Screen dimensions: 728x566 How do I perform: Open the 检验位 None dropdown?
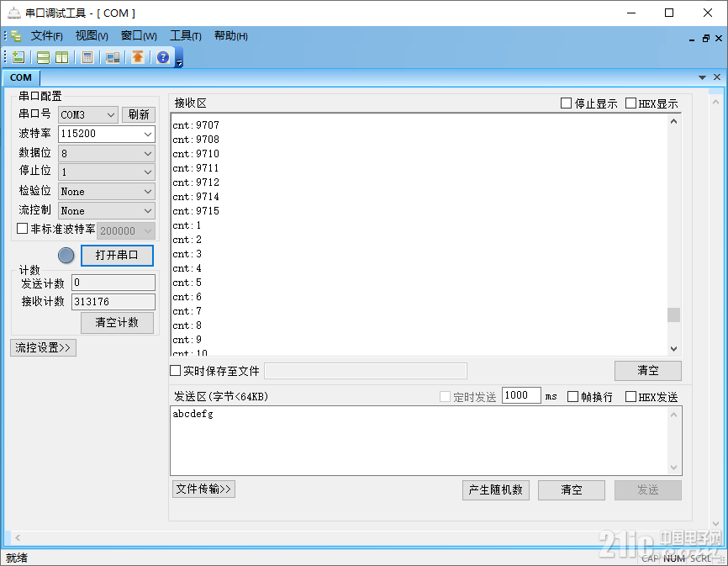[106, 191]
